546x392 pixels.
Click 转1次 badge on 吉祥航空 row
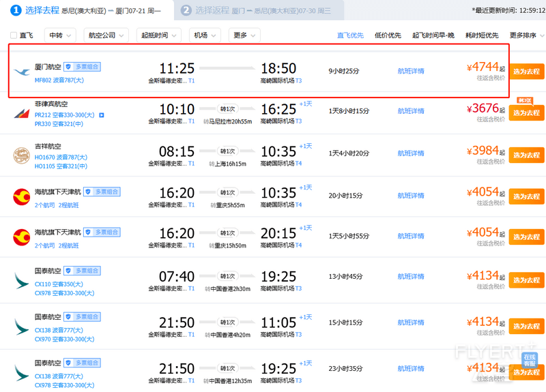(x=228, y=151)
